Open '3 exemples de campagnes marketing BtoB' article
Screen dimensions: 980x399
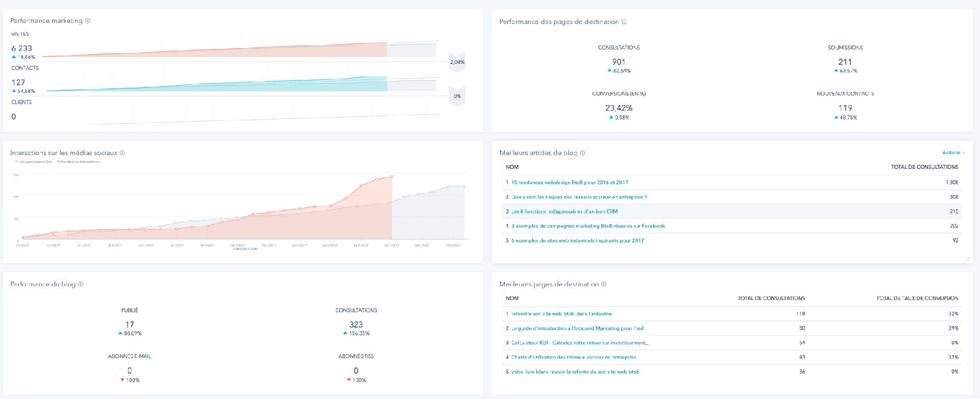pos(588,226)
